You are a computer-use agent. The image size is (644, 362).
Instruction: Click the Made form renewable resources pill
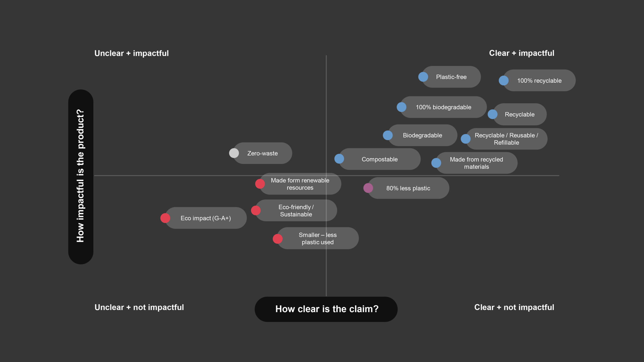[300, 184]
